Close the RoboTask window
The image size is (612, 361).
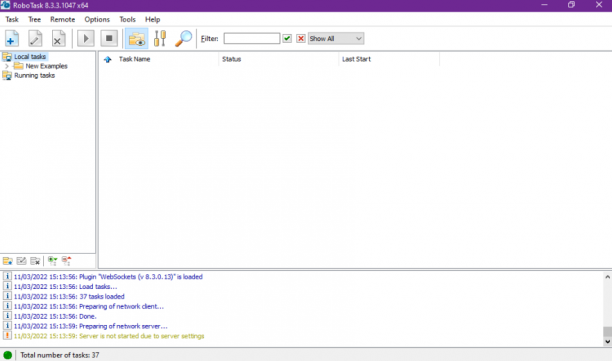(x=599, y=5)
